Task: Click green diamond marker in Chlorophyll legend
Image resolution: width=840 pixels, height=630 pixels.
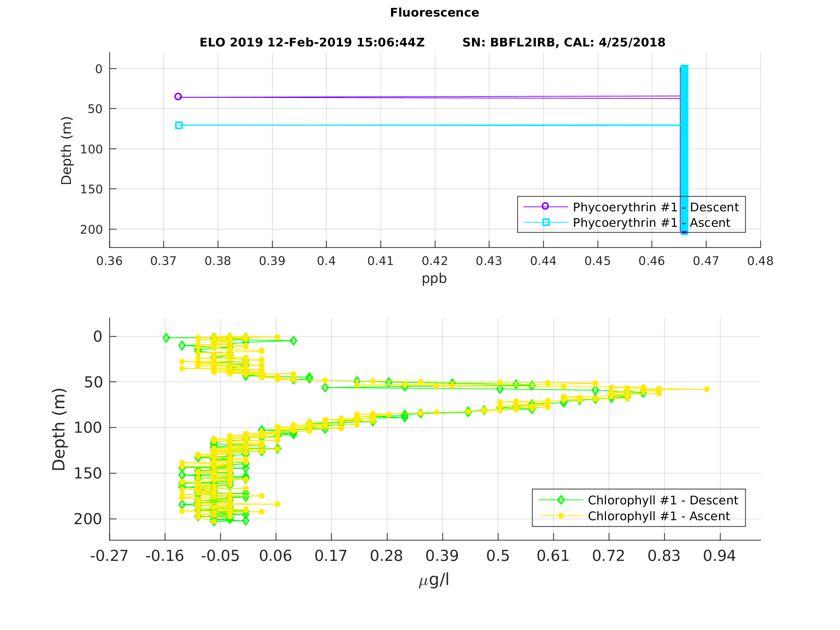Action: 561,500
